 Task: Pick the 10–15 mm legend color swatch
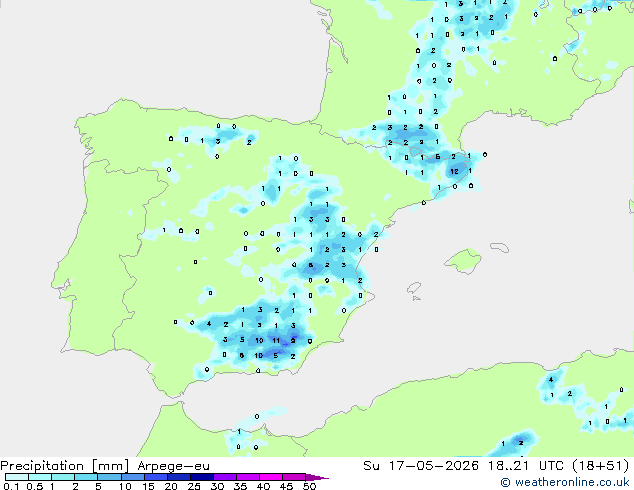coord(132,477)
